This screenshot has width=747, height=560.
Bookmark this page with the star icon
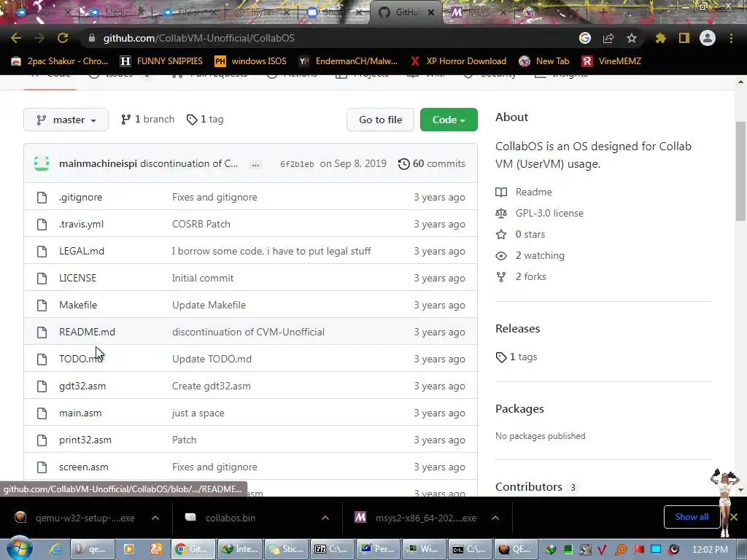[x=632, y=38]
